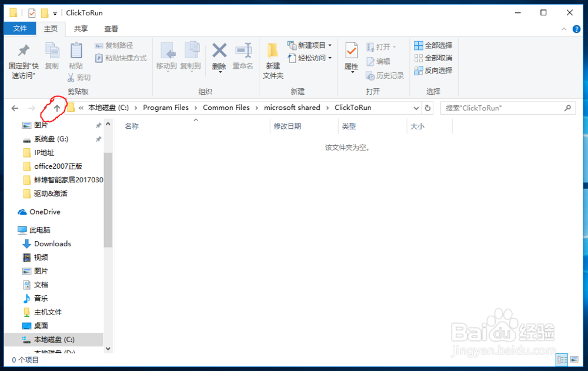Click the Copy icon in ribbon
The width and height of the screenshot is (588, 371).
pos(52,51)
